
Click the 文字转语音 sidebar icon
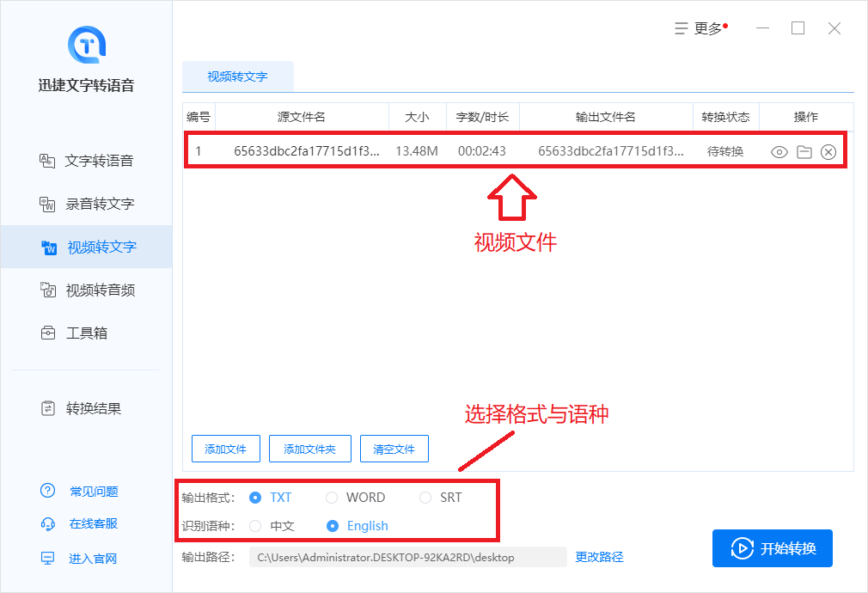pyautogui.click(x=47, y=161)
